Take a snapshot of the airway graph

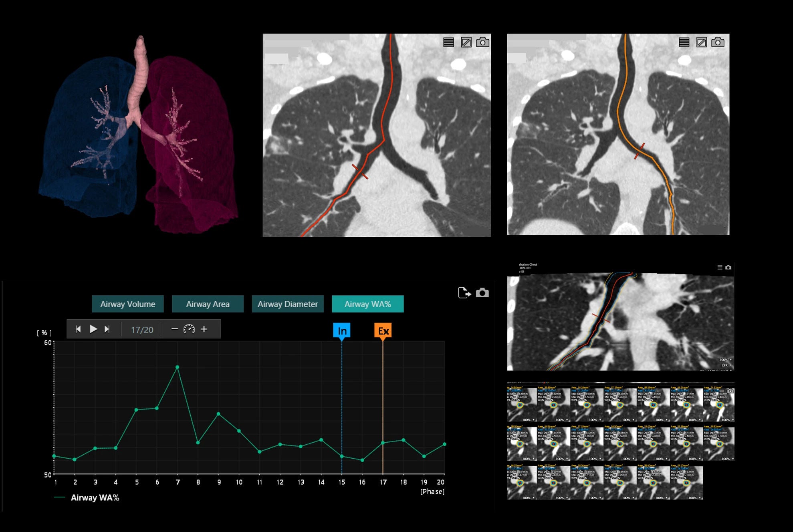[482, 293]
